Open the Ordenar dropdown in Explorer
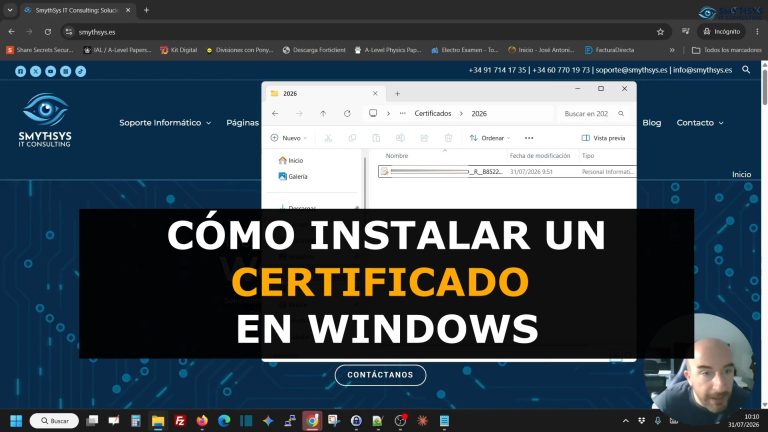The width and height of the screenshot is (768, 432). pos(489,138)
